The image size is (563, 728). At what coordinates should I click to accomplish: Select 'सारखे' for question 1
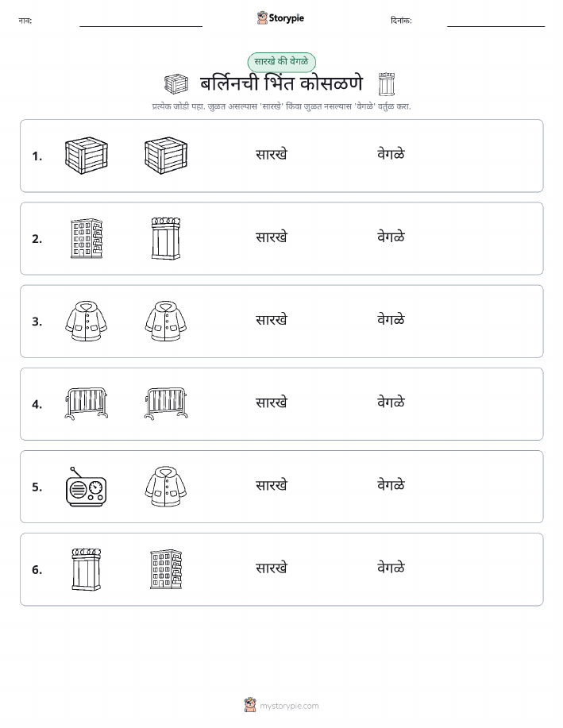272,155
